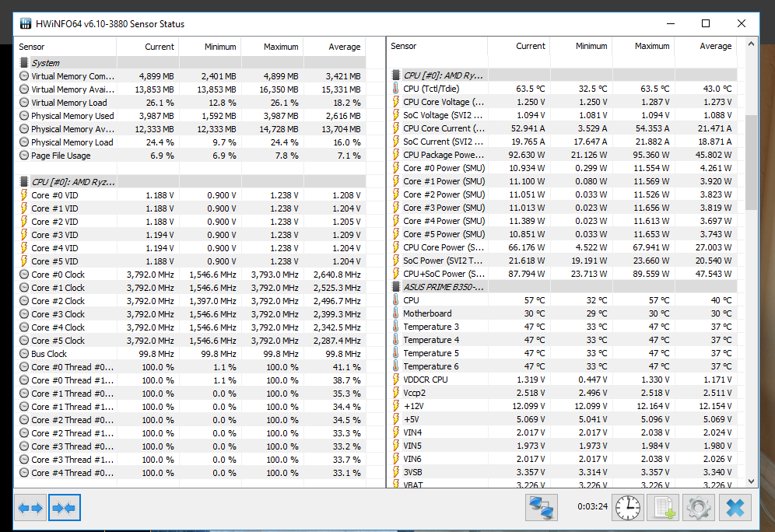The width and height of the screenshot is (775, 532).
Task: Reset min/max values with the clock icon
Action: point(628,507)
